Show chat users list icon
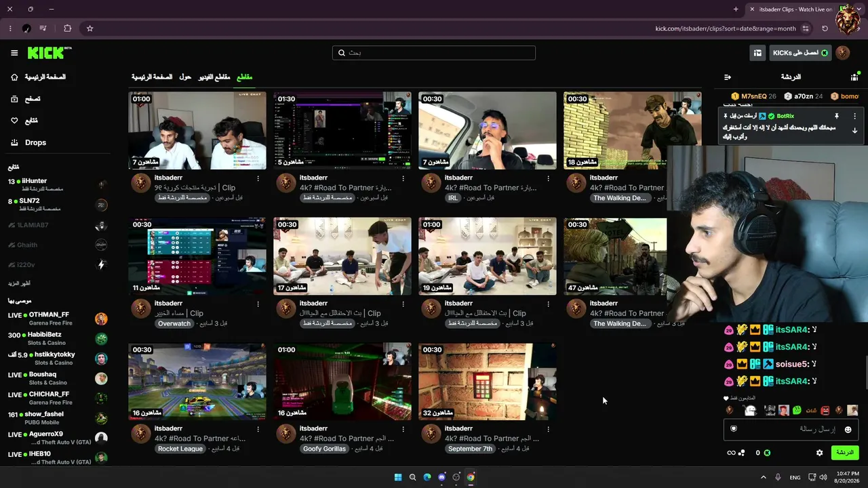The height and width of the screenshot is (488, 868). click(x=854, y=77)
